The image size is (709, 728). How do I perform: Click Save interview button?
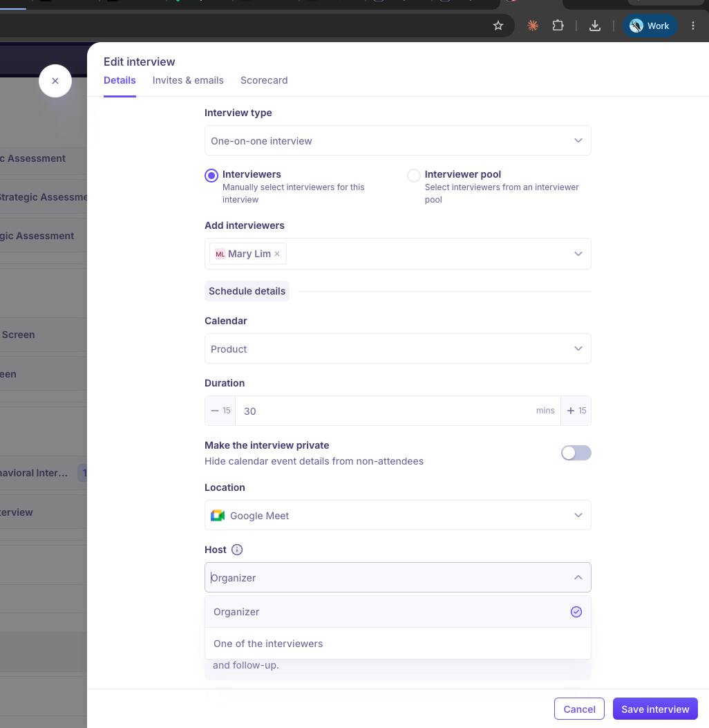(655, 709)
